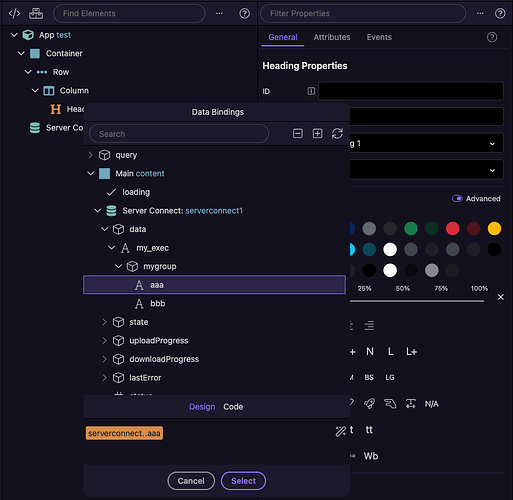
Task: Select the Wb word break option
Action: (x=371, y=456)
